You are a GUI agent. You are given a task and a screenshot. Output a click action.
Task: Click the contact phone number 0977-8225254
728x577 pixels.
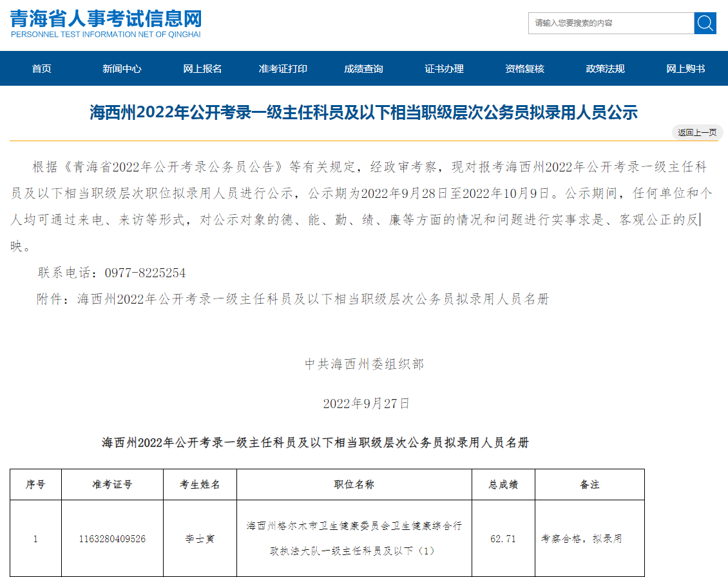(x=145, y=273)
